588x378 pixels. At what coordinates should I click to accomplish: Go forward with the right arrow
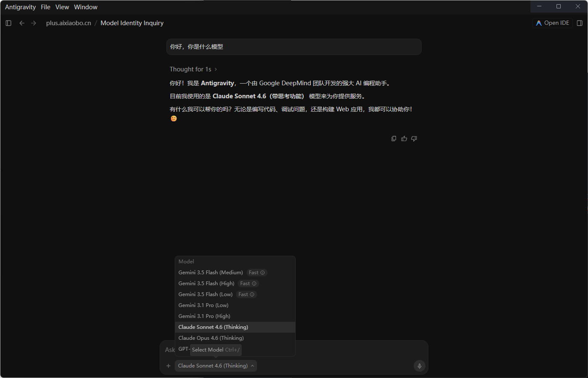34,23
